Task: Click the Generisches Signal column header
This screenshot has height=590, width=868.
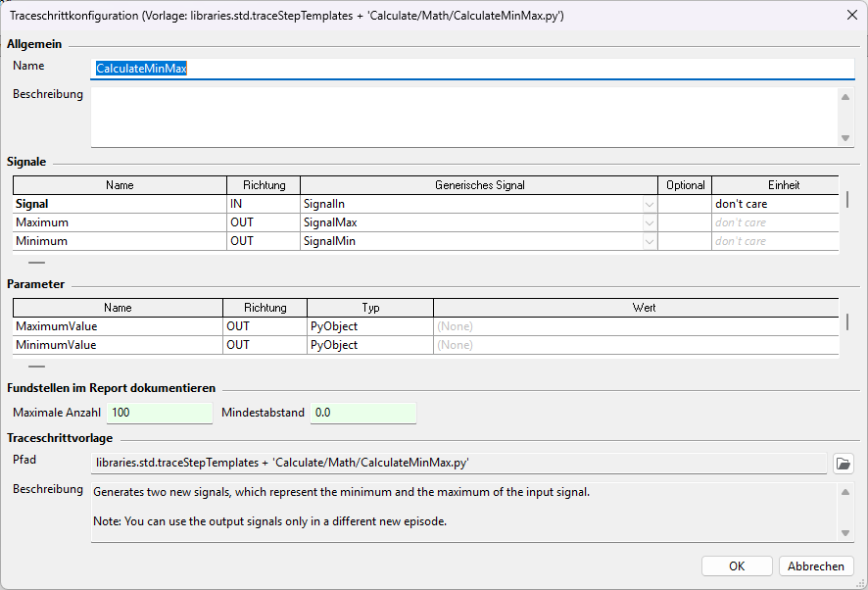Action: (x=479, y=185)
